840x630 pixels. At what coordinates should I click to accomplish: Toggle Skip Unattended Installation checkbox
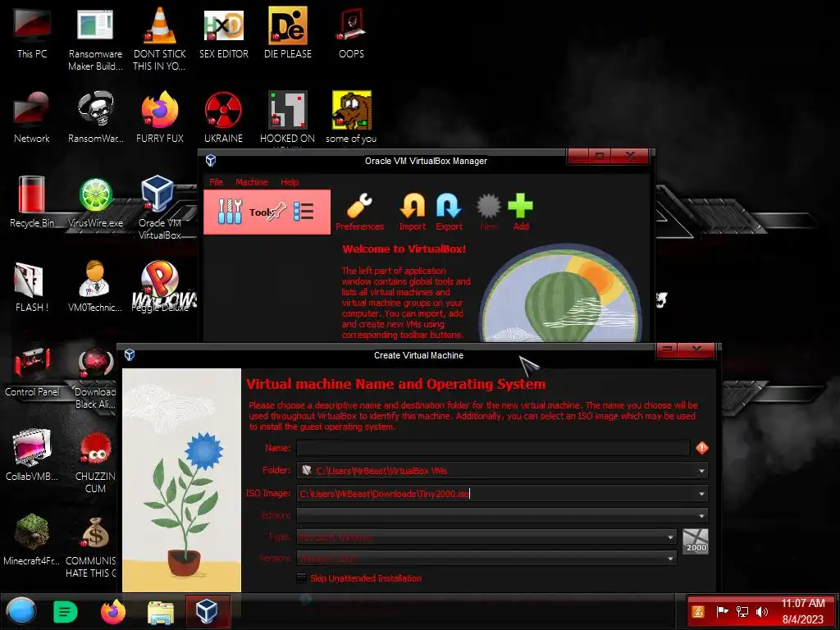[302, 578]
